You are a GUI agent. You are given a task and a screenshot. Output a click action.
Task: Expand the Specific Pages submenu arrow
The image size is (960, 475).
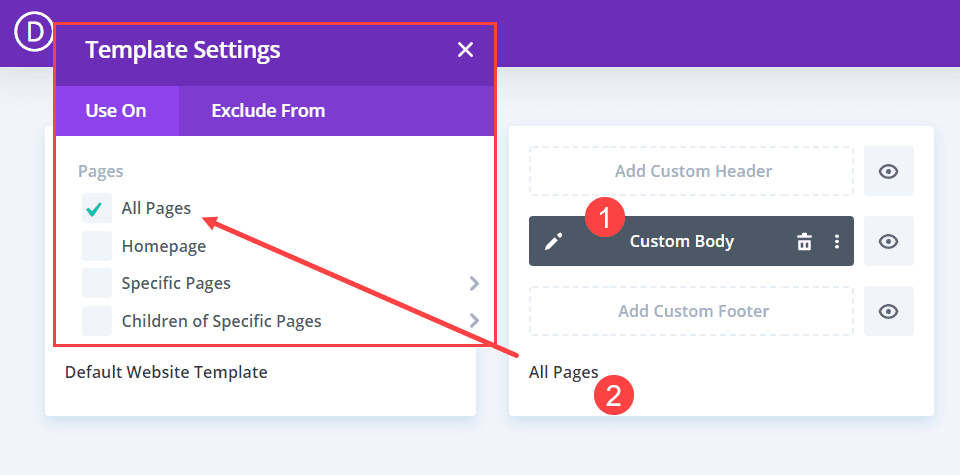click(474, 283)
